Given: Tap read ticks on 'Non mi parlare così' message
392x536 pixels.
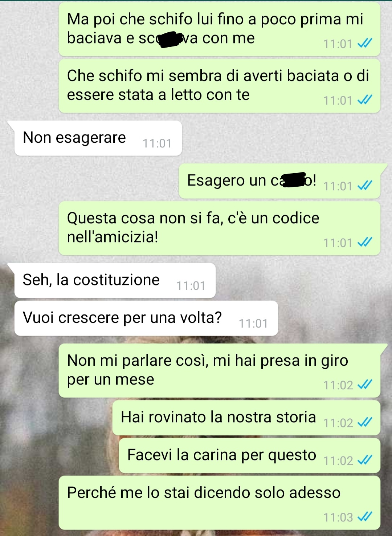Looking at the screenshot, I should coord(364,385).
